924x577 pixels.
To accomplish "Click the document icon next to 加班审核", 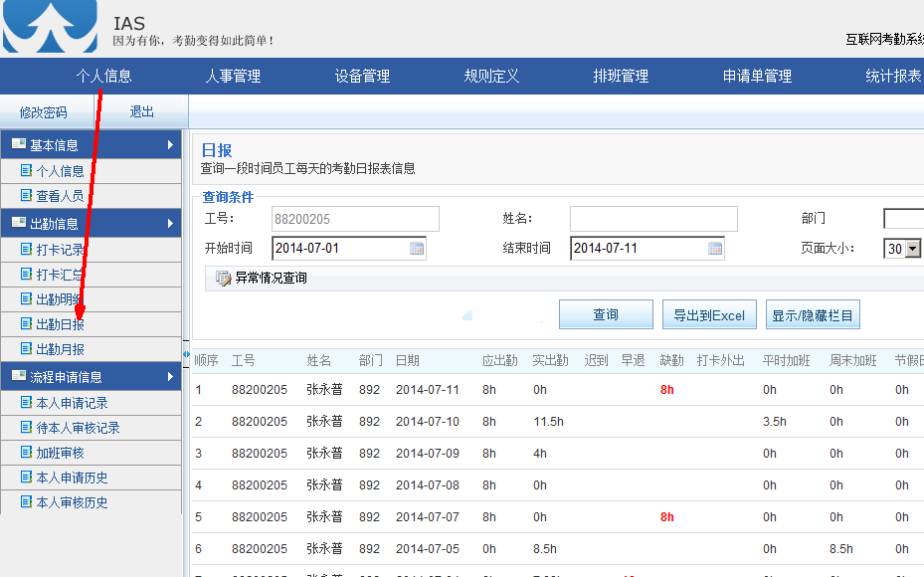I will tap(26, 452).
